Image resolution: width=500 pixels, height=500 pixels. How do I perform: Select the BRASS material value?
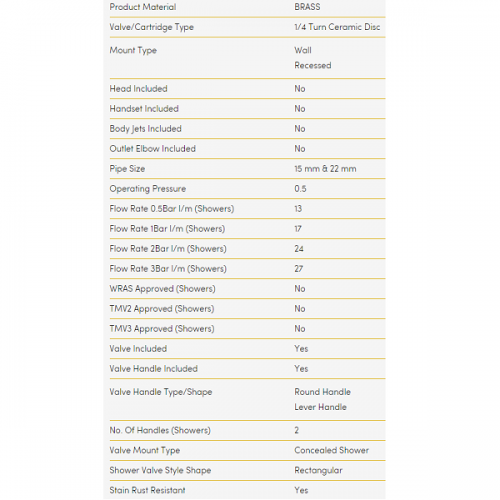(x=307, y=7)
